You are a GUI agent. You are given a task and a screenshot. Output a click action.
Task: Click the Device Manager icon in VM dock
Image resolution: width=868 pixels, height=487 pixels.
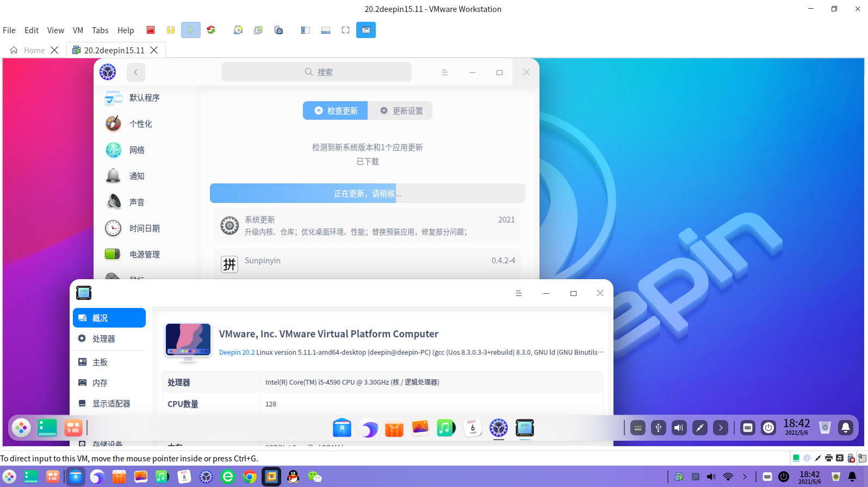pyautogui.click(x=525, y=428)
